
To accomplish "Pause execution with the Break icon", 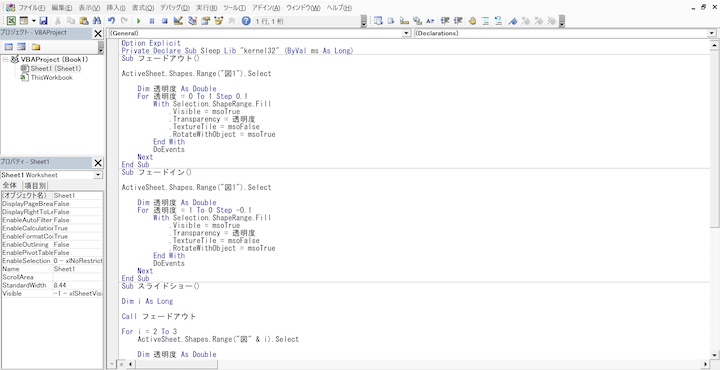I will pyautogui.click(x=152, y=21).
